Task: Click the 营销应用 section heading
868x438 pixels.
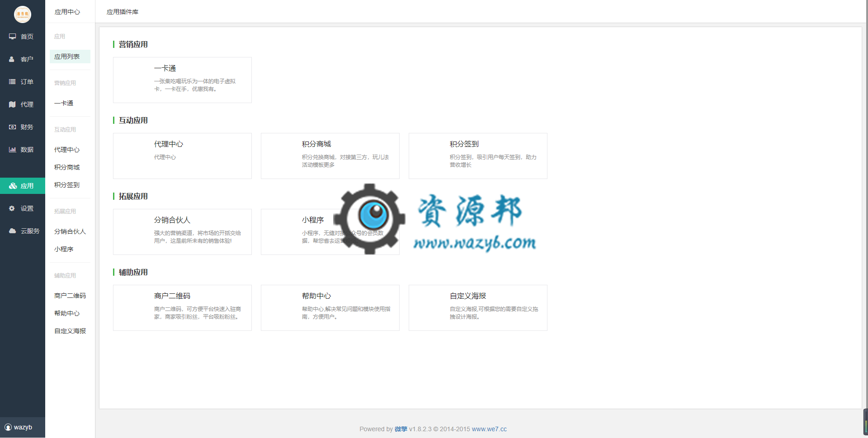Action: (x=133, y=44)
